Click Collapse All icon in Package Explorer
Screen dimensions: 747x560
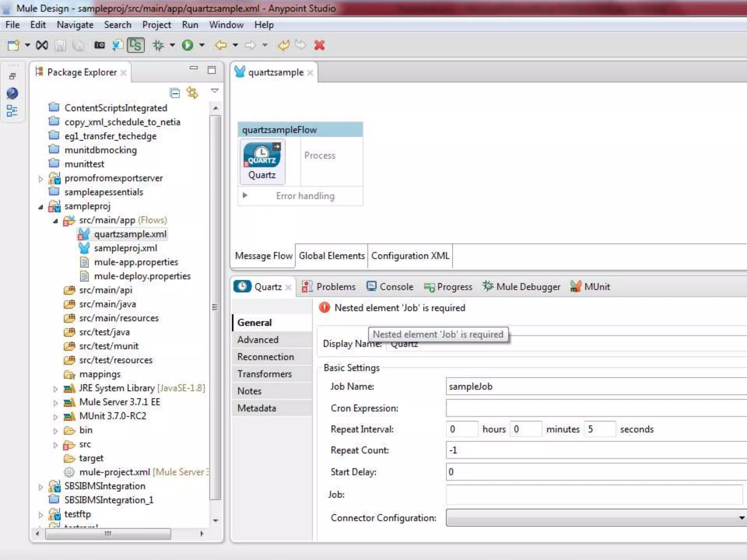(x=175, y=93)
